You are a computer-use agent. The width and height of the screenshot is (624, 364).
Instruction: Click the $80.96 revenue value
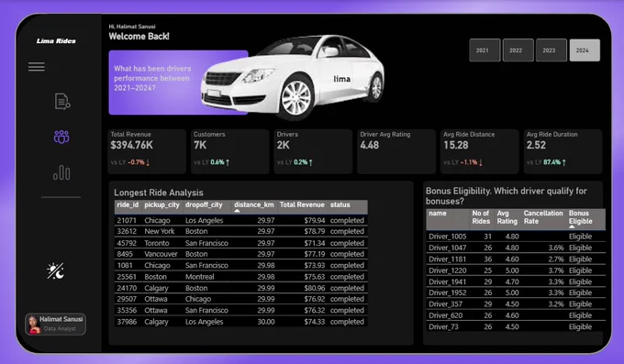coord(315,288)
